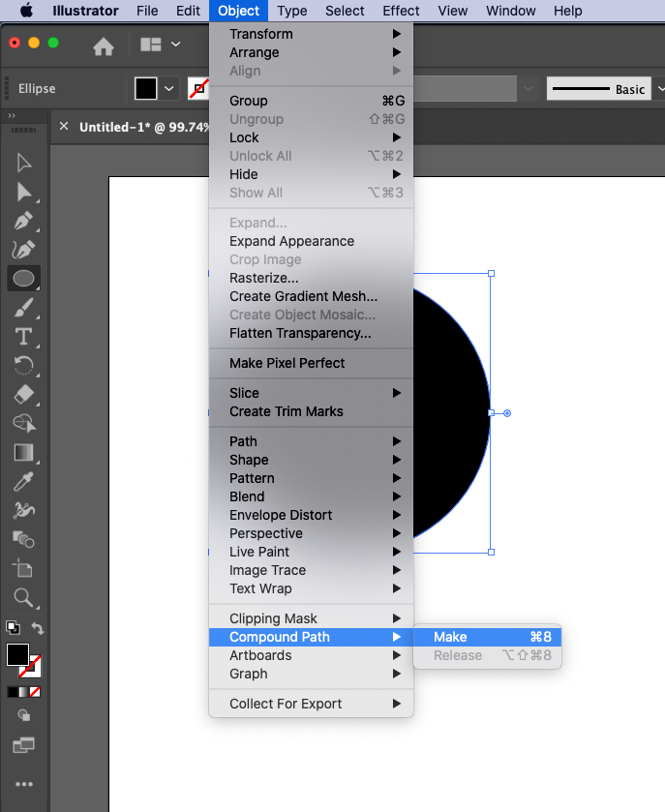Screen dimensions: 665x812
Task: Select the Eraser tool
Action: pos(23,395)
